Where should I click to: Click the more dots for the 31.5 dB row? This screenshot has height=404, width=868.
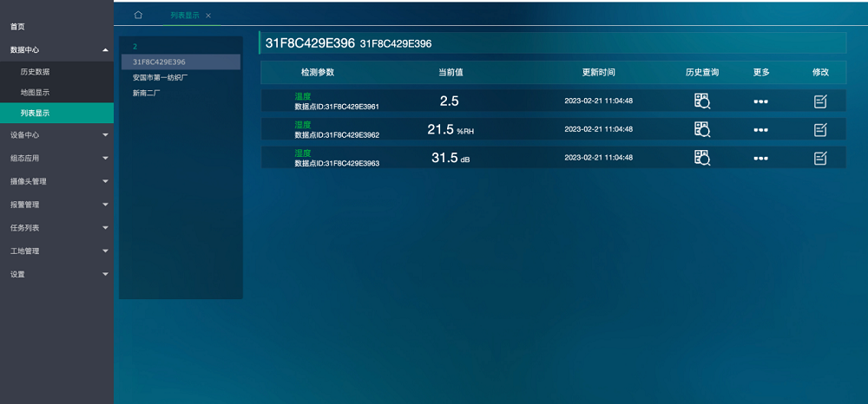point(760,159)
